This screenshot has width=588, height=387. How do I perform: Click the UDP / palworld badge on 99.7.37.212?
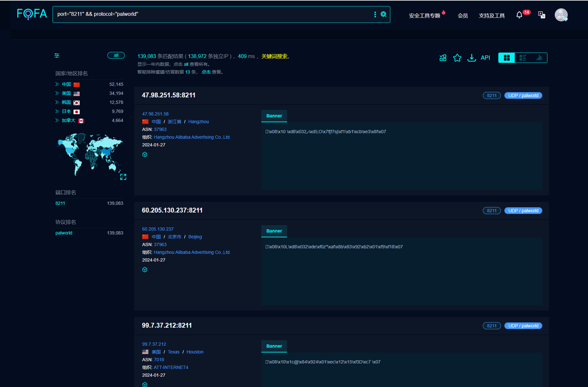pos(523,326)
